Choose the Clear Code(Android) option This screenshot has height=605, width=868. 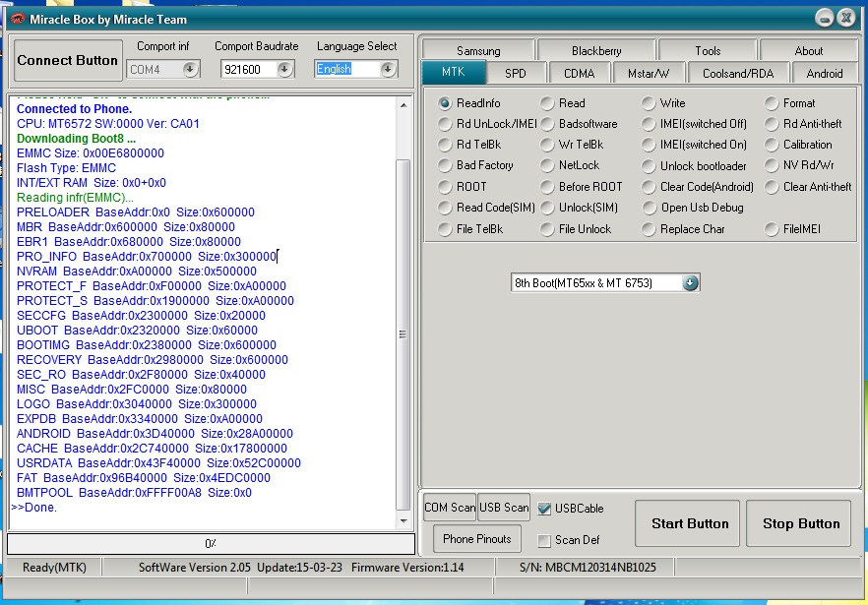[x=649, y=187]
